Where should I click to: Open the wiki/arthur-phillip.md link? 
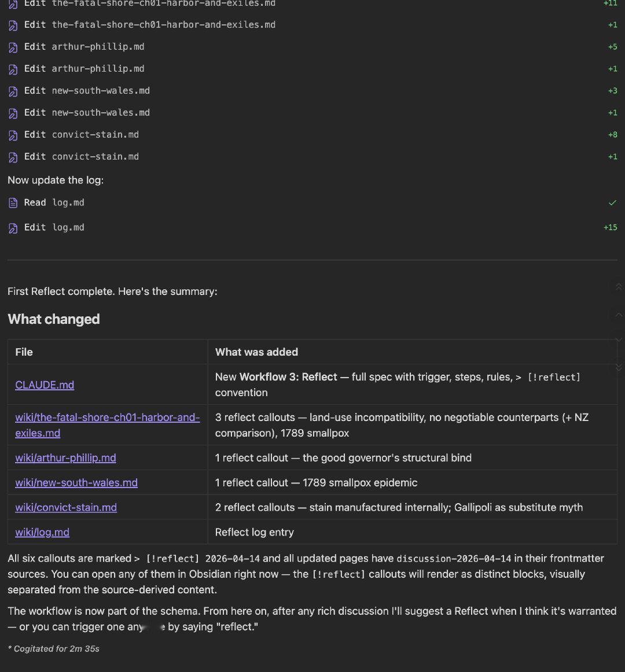pyautogui.click(x=65, y=458)
